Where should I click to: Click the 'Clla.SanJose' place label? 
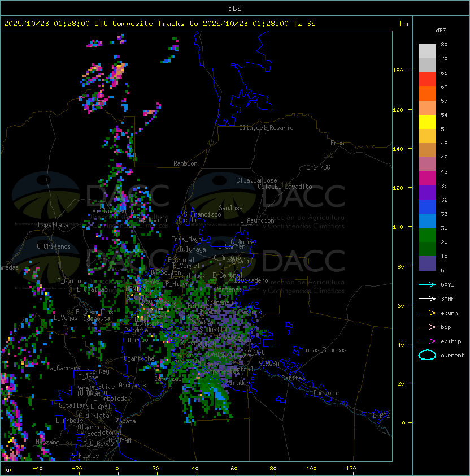click(256, 180)
